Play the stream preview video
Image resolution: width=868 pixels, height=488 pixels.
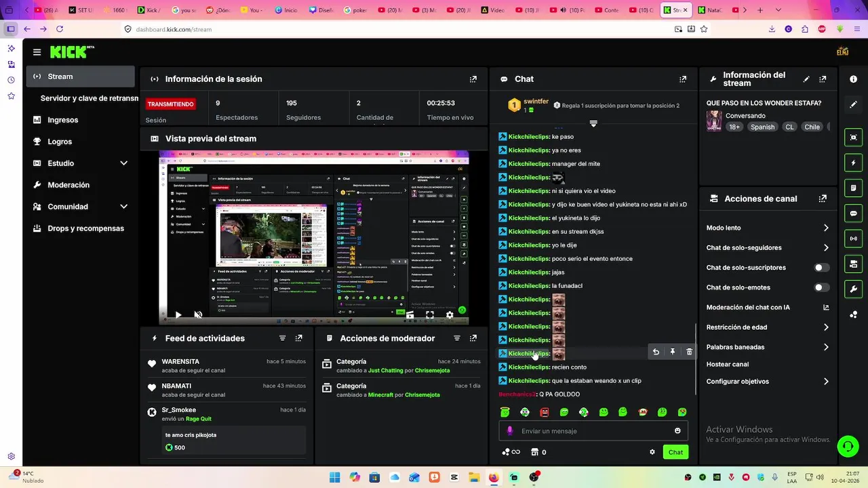click(x=178, y=315)
